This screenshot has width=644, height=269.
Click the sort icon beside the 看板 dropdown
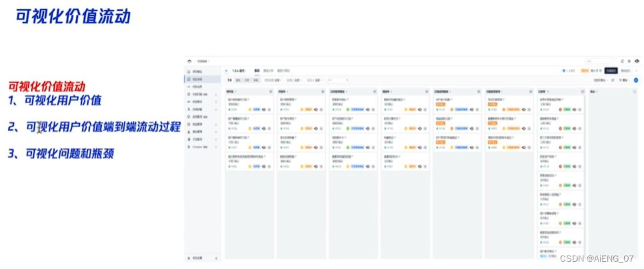tap(613, 80)
